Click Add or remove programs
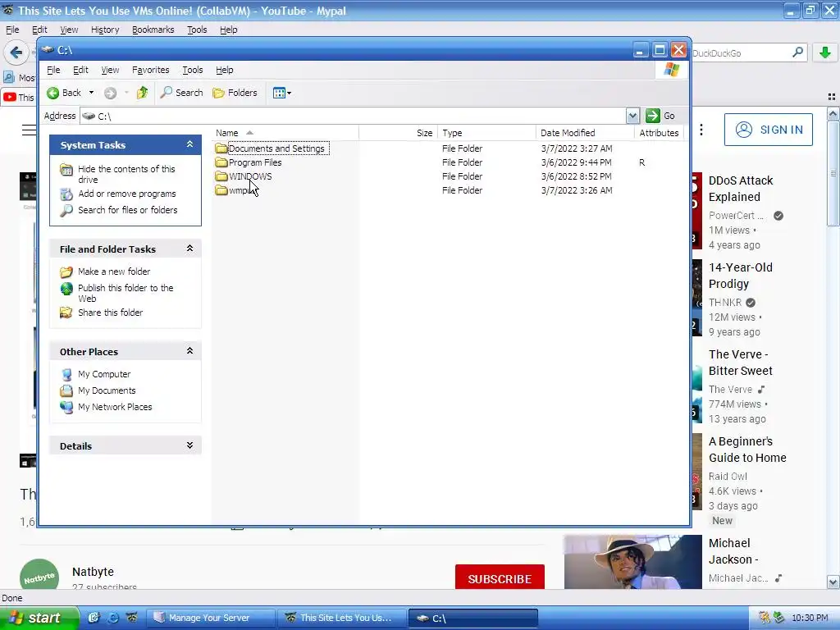The width and height of the screenshot is (840, 630). 127,194
